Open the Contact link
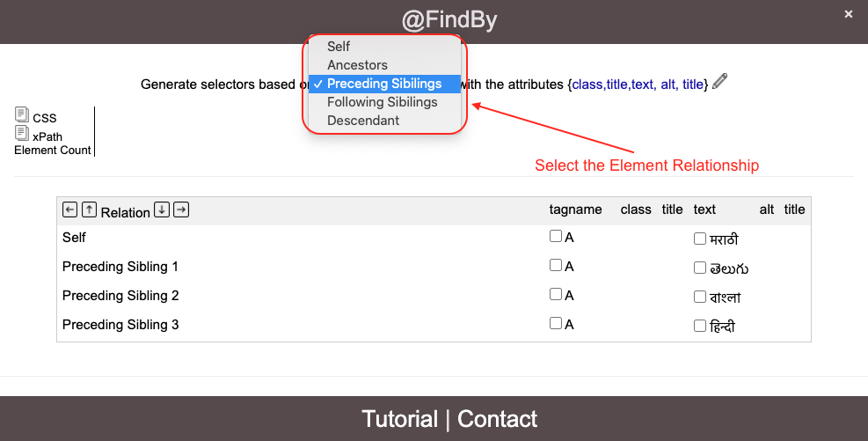Image resolution: width=868 pixels, height=441 pixels. pos(497,419)
